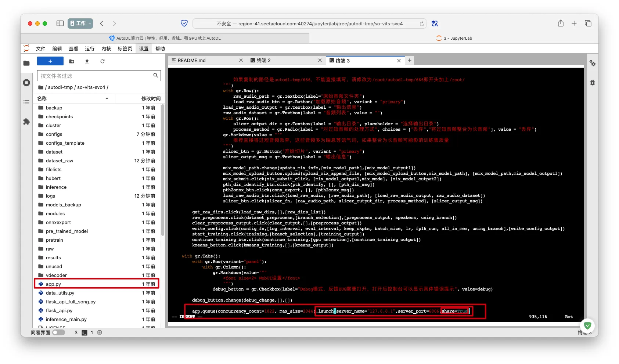
Task: Click the privacy shield icon
Action: [184, 24]
